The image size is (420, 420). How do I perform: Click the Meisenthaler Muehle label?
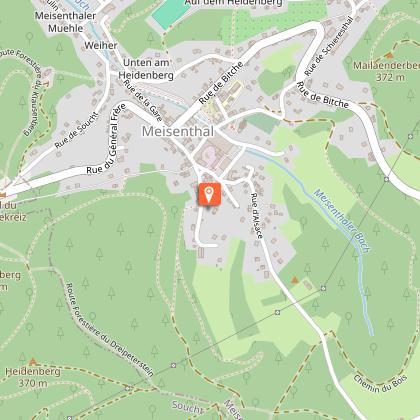[65, 22]
